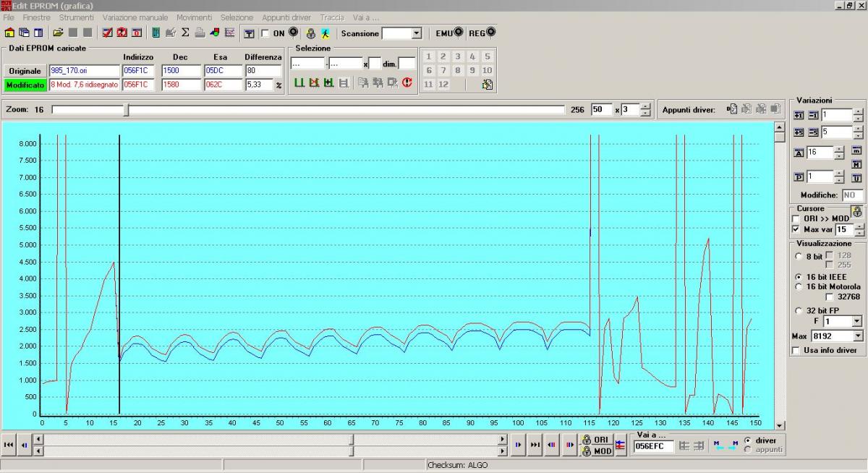Open the Scansione dropdown

[416, 33]
